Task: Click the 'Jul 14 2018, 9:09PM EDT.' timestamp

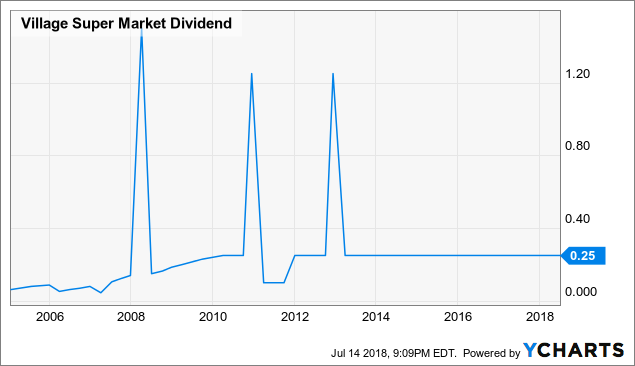Action: tap(394, 353)
